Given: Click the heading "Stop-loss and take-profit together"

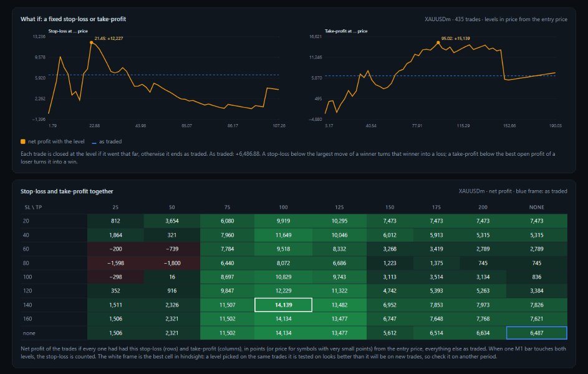Looking at the screenshot, I should point(67,191).
